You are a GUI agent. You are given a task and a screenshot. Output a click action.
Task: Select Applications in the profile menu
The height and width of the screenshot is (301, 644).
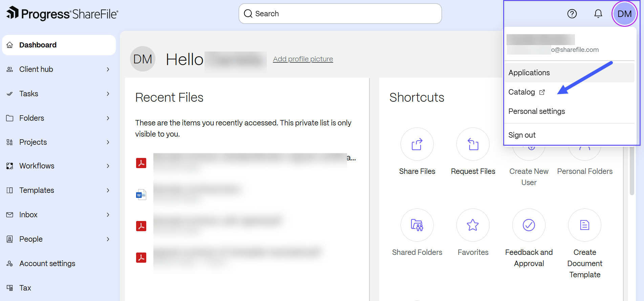(570, 73)
